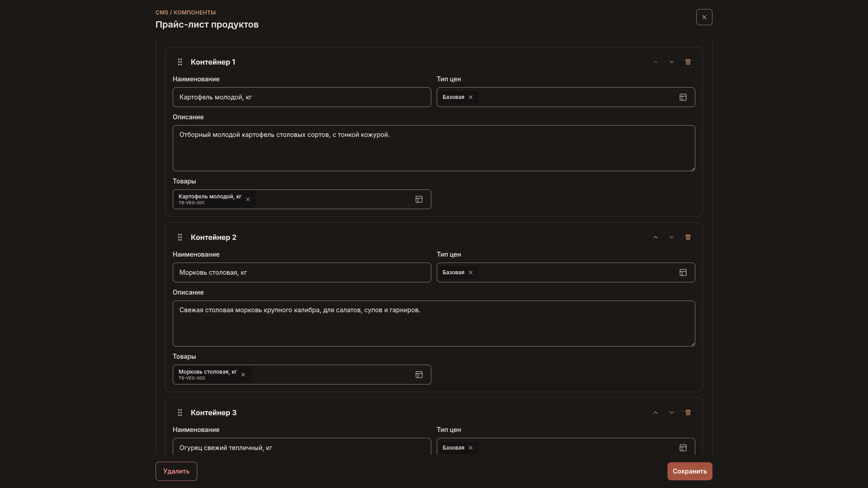Move Контейнер 2 down with arrow
This screenshot has width=868, height=488.
pos(671,237)
